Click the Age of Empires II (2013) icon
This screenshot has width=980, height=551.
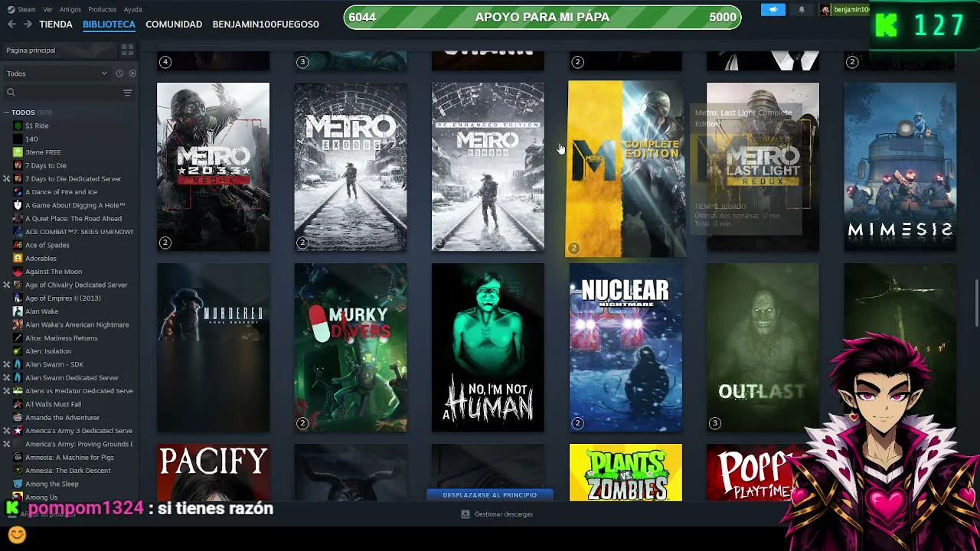[18, 298]
